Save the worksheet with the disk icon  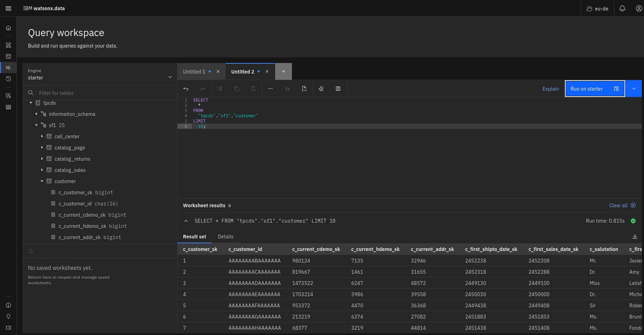pyautogui.click(x=338, y=89)
